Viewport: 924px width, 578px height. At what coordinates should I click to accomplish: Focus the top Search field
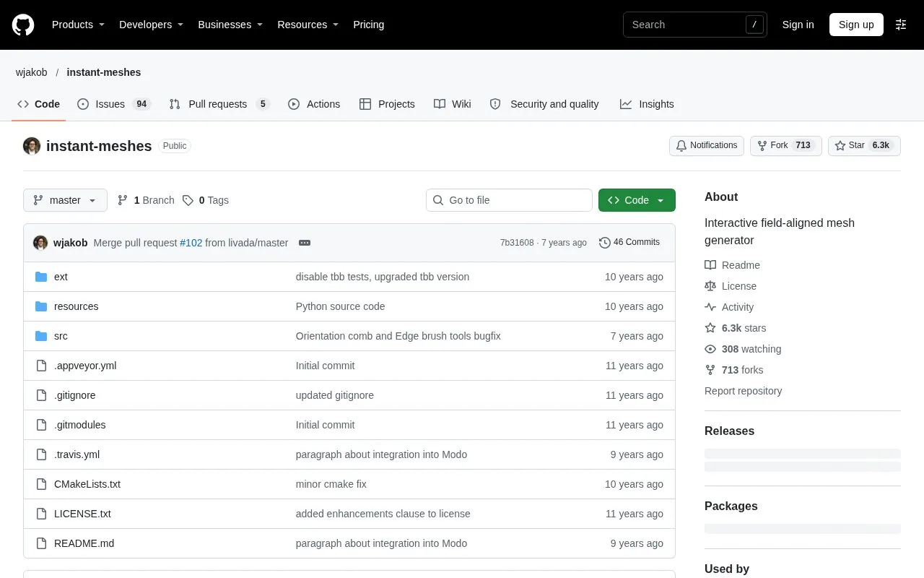coord(695,25)
